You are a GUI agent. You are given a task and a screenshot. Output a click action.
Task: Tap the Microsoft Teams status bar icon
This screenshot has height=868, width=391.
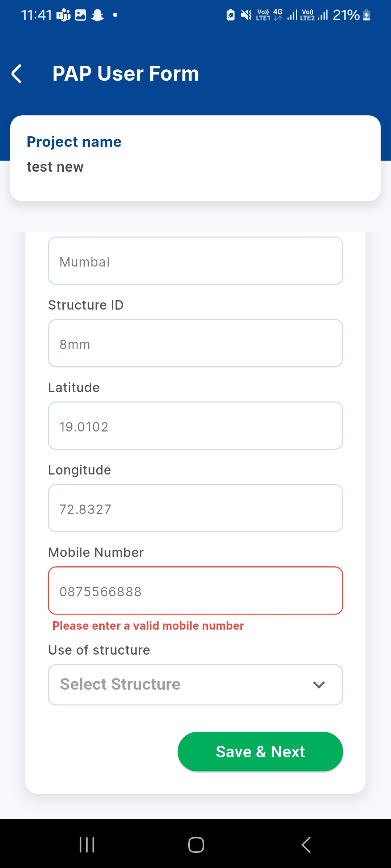pyautogui.click(x=63, y=15)
